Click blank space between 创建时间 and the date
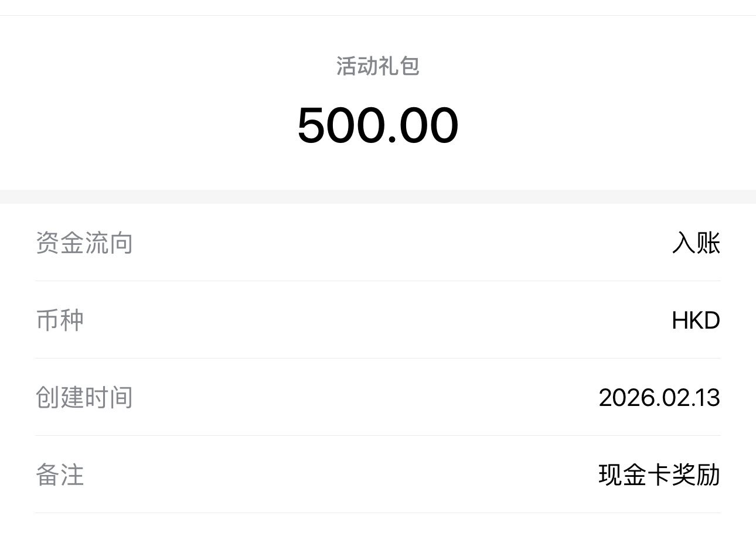This screenshot has width=756, height=536. pyautogui.click(x=363, y=398)
